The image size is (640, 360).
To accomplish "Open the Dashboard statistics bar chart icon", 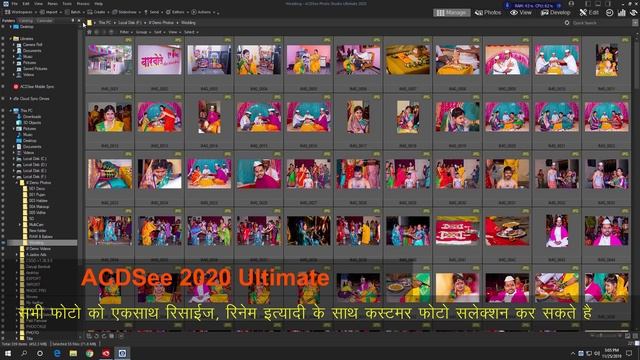I will pos(622,13).
